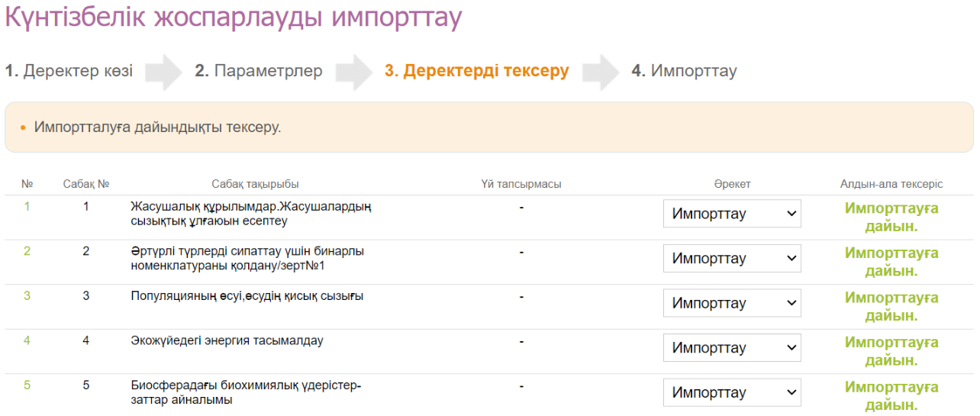Click the Алдын-ала тексеріс column header
Viewport: 980px width, 416px height.
pos(891,184)
